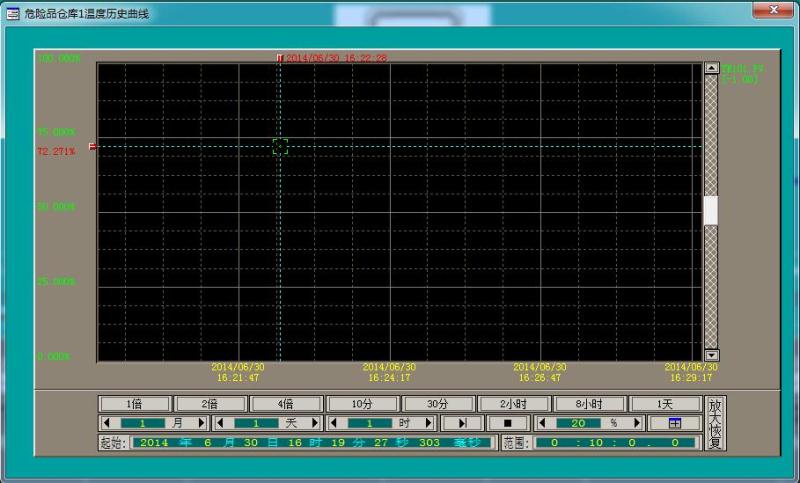Click the 2倍 zoom button
800x483 pixels.
coord(210,404)
